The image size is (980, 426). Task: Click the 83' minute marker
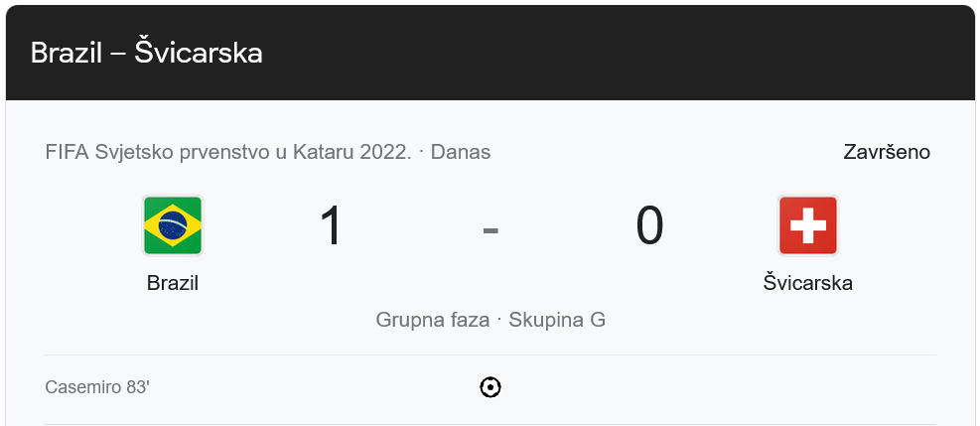[x=136, y=387]
